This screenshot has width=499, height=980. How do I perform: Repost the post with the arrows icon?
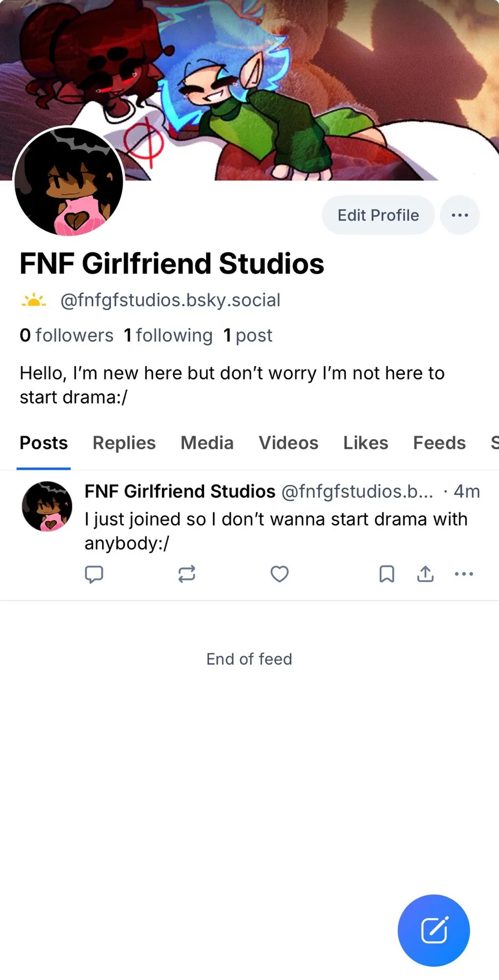[187, 574]
